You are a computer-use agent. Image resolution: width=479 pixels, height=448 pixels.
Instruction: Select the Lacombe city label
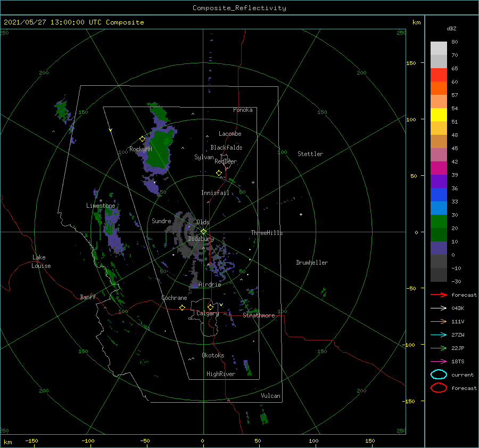click(x=230, y=134)
